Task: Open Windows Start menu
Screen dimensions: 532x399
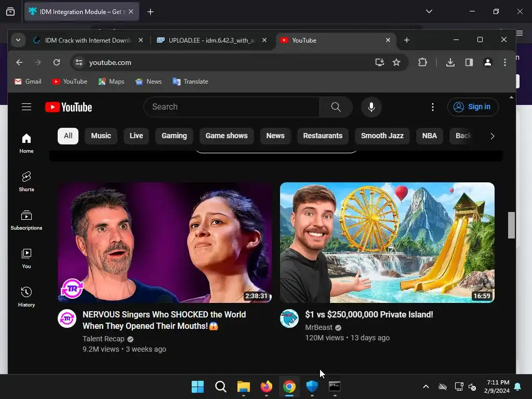Action: click(197, 387)
